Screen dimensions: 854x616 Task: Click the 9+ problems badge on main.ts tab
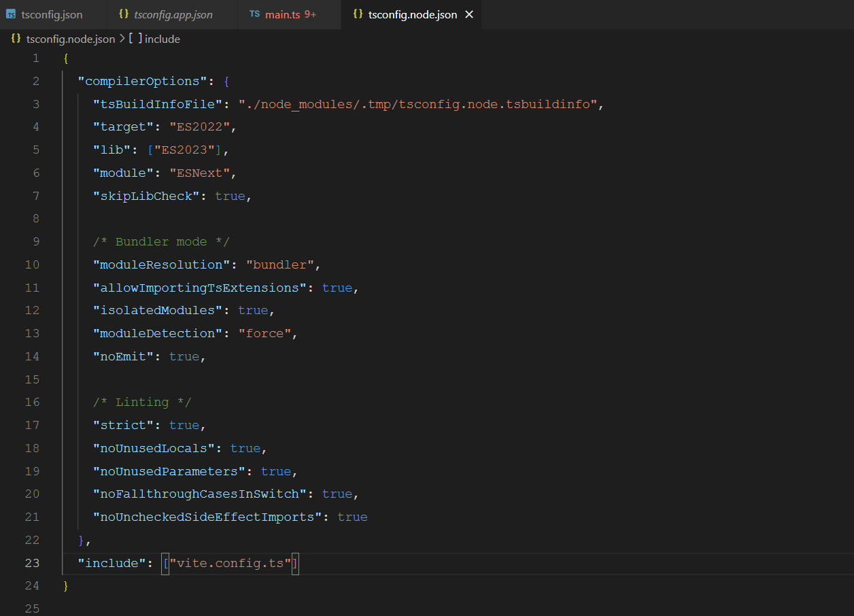[x=311, y=14]
